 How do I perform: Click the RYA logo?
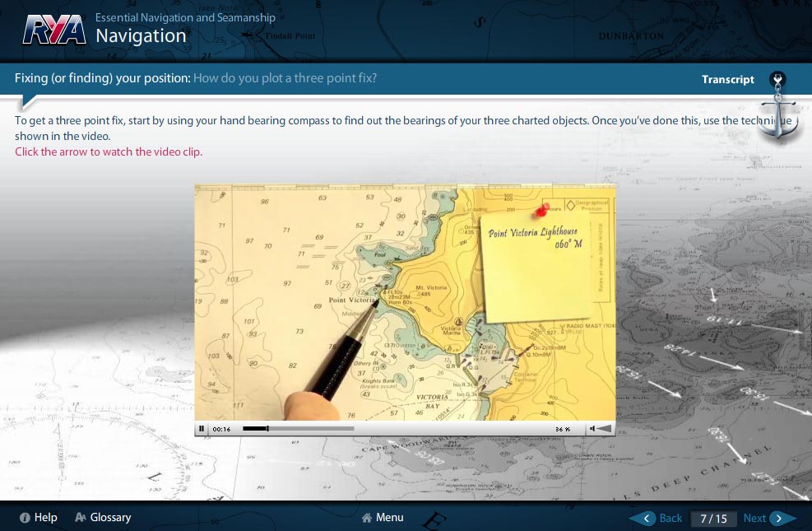tap(53, 30)
